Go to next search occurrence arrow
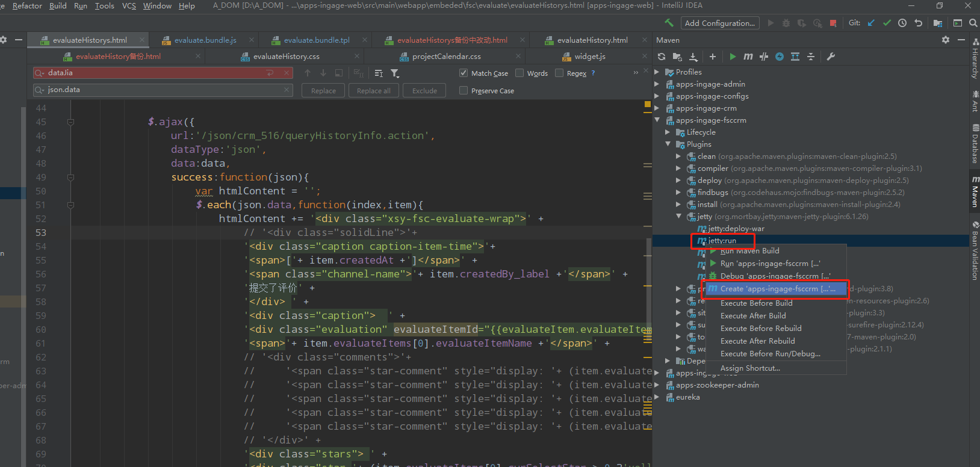Screen dimensions: 980x467 [x=323, y=73]
